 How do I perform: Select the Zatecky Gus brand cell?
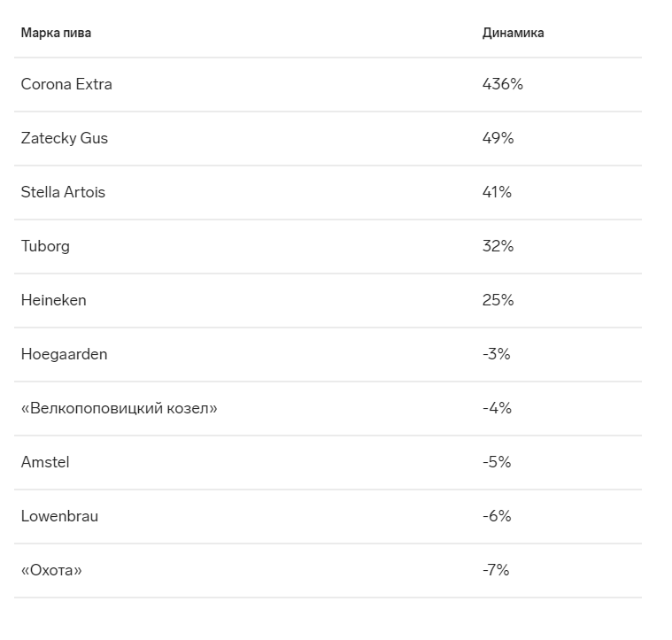pyautogui.click(x=65, y=138)
